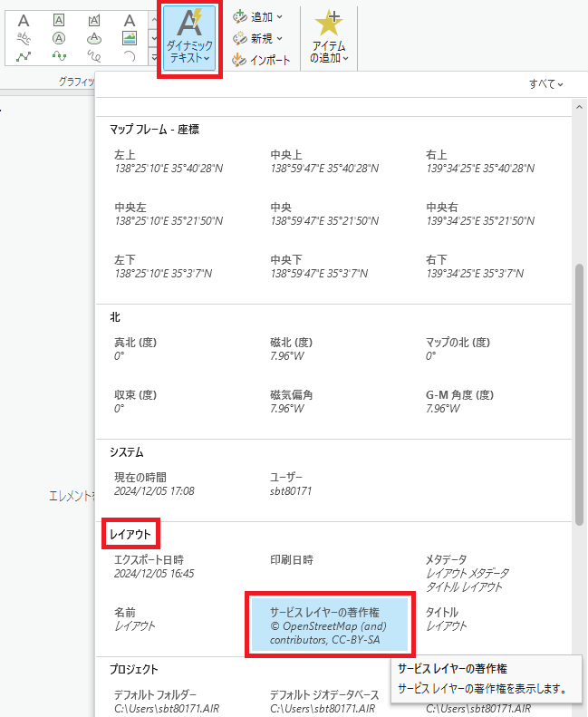Select the picture graphic tool
The height and width of the screenshot is (717, 588).
point(130,38)
